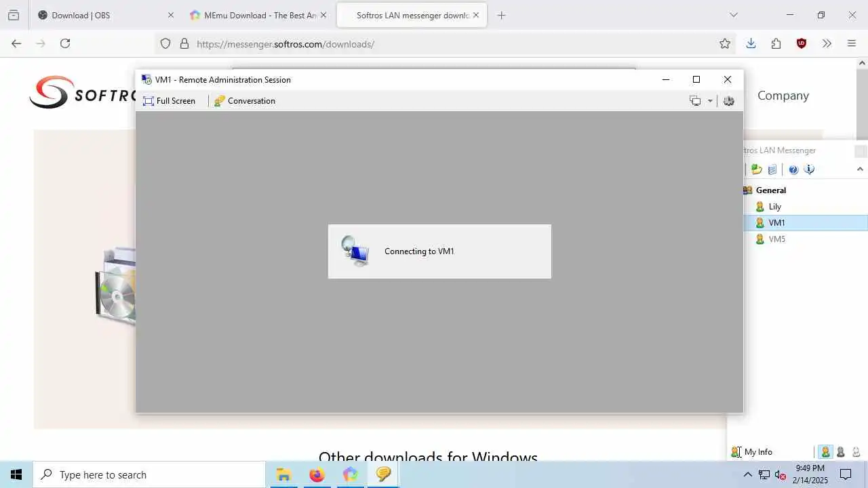
Task: Click the Type here to search box
Action: 149,474
